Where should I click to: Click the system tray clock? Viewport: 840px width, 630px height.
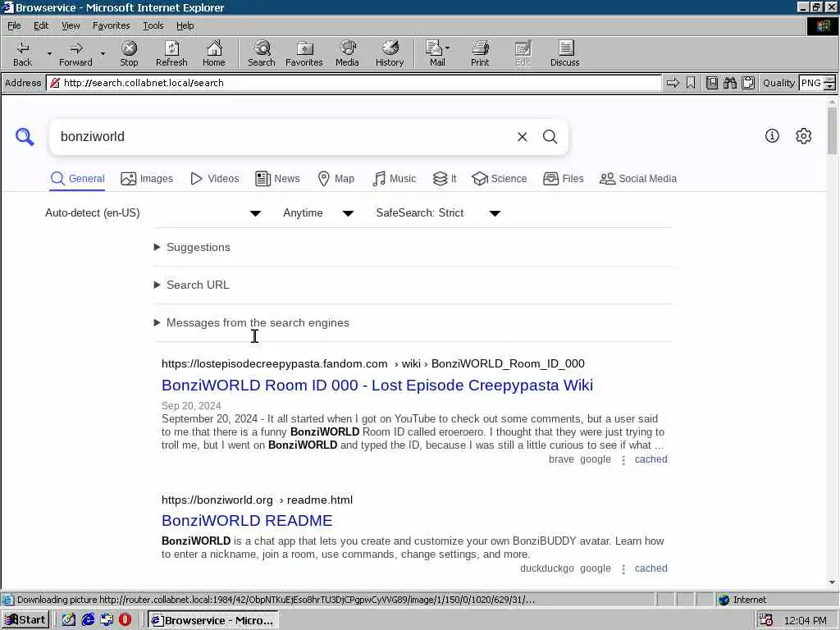806,620
